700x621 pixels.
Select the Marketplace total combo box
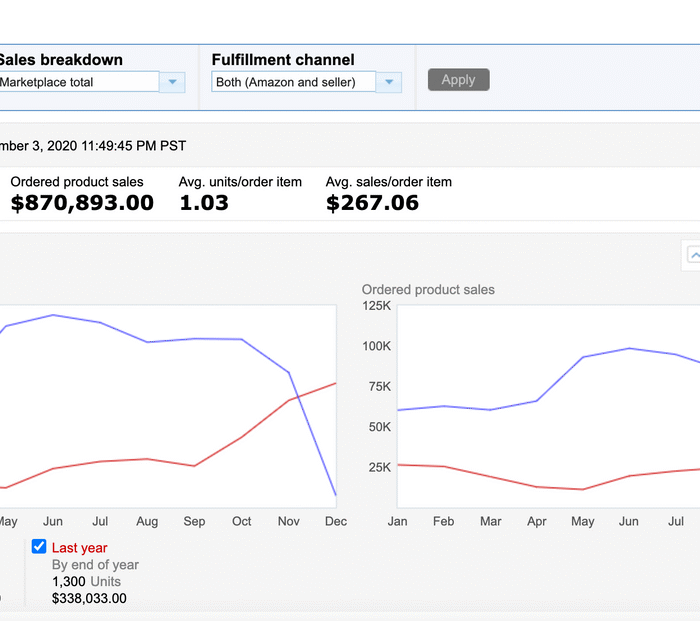(x=78, y=82)
